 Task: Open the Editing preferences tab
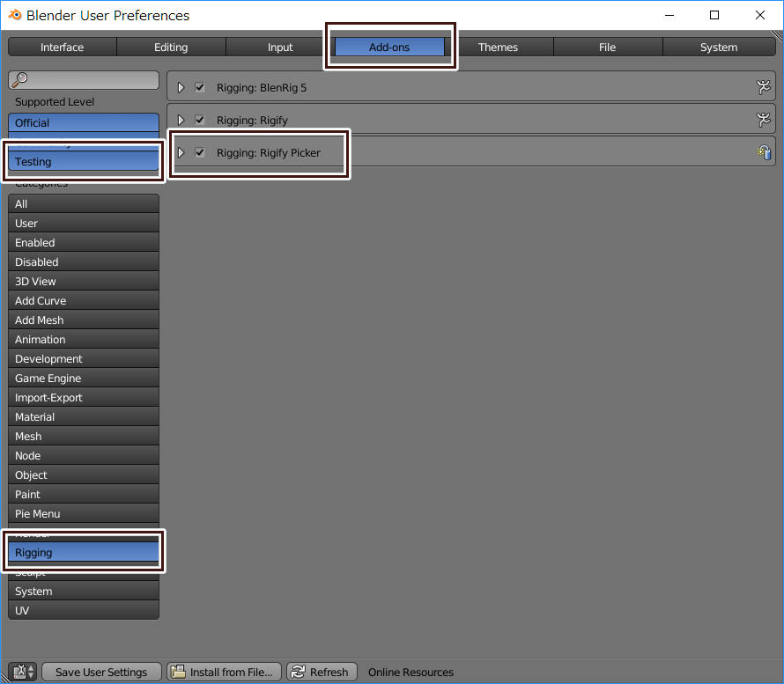pyautogui.click(x=171, y=47)
